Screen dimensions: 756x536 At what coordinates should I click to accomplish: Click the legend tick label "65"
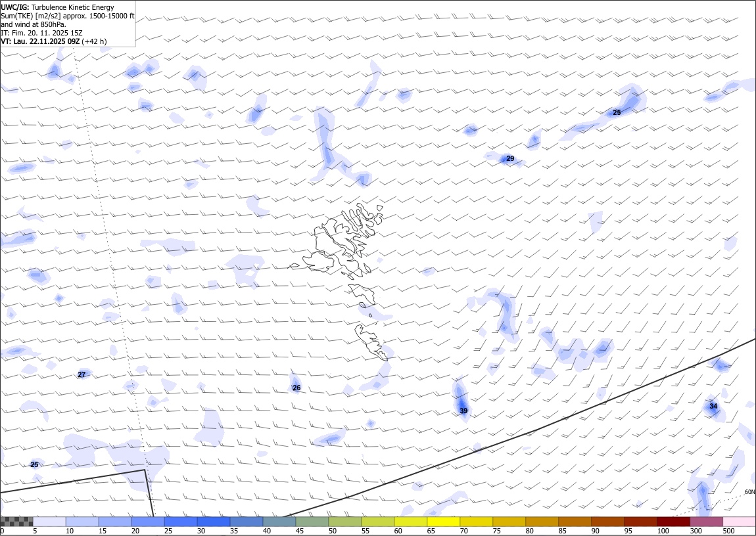430,531
